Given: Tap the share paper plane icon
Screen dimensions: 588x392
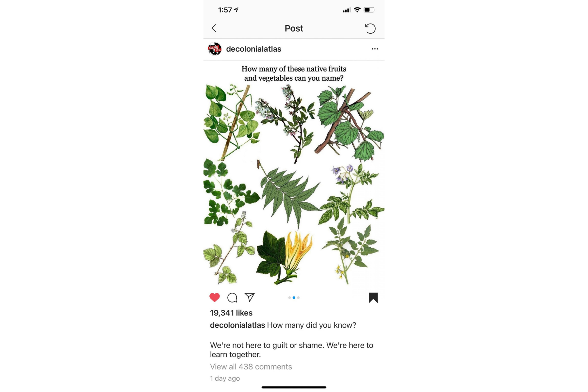Looking at the screenshot, I should click(x=250, y=297).
